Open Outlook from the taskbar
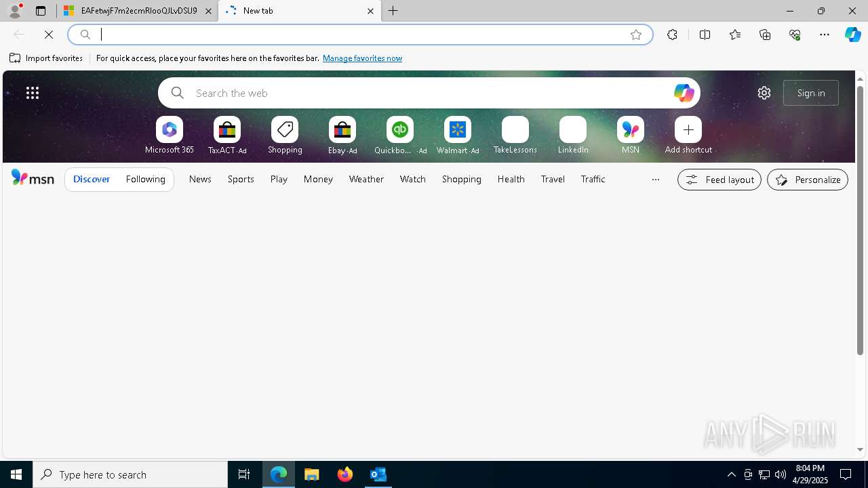Image resolution: width=868 pixels, height=488 pixels. 378,474
